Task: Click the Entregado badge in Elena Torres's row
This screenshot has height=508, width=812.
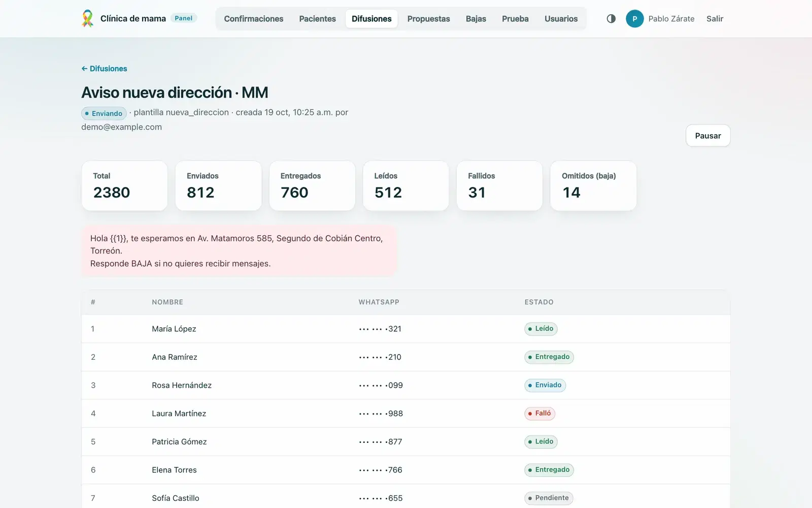Action: point(549,470)
